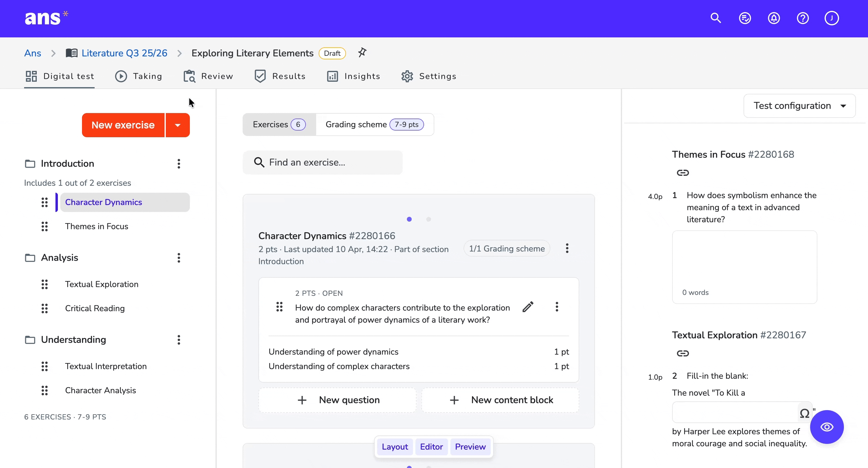Click link icon under Textual Exploration
This screenshot has height=468, width=868.
coord(683,353)
